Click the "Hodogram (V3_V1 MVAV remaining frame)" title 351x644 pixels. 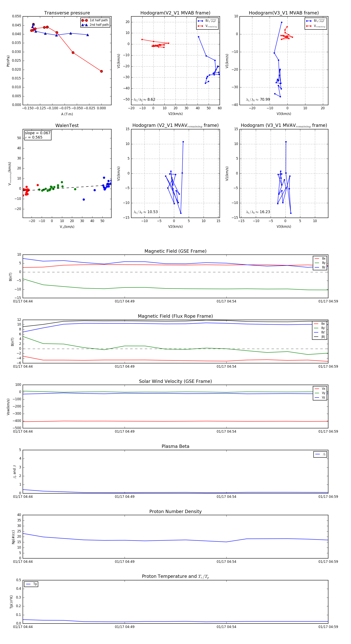click(x=284, y=125)
